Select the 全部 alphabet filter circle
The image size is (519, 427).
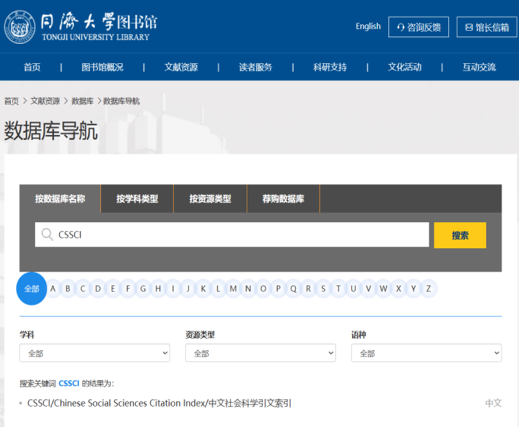point(32,289)
